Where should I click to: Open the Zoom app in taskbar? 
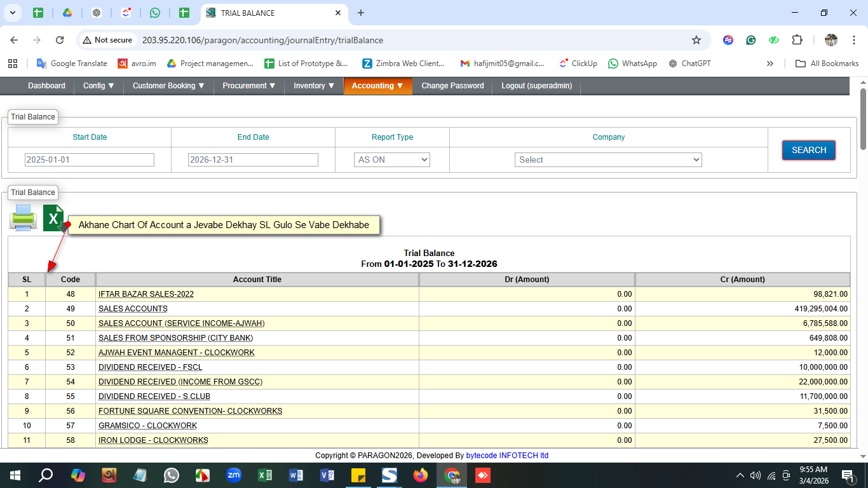(234, 475)
